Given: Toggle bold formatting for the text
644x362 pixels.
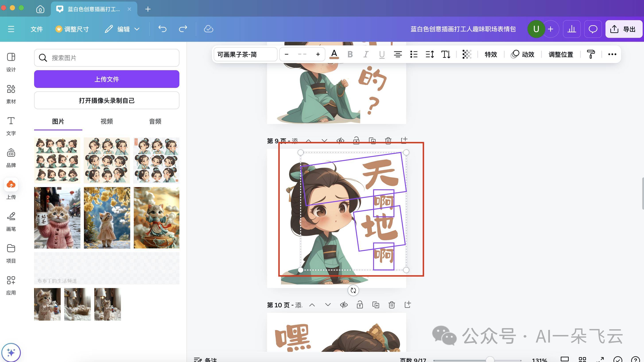Looking at the screenshot, I should pos(350,54).
